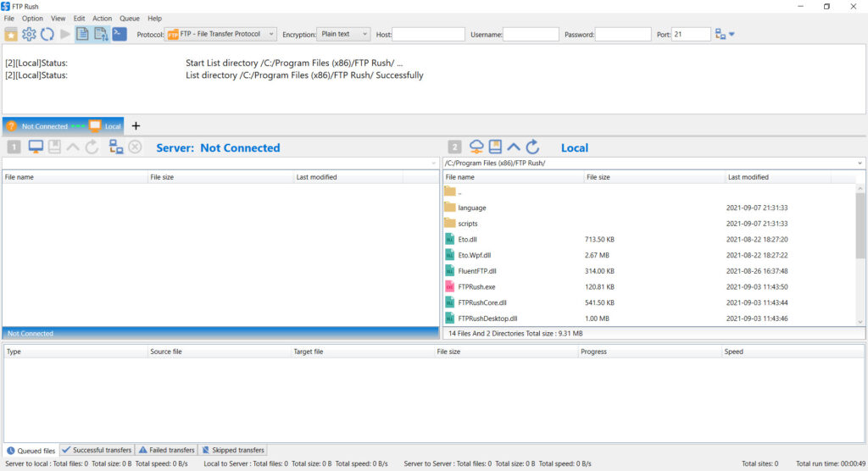Open the settings gear icon in toolbar
Screen dimensions: 868x471
pyautogui.click(x=29, y=35)
